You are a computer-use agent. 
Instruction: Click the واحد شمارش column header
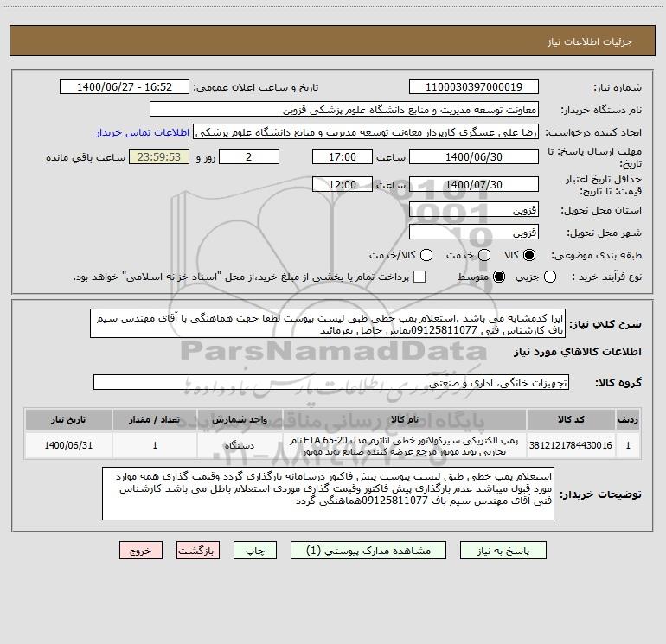tap(240, 419)
